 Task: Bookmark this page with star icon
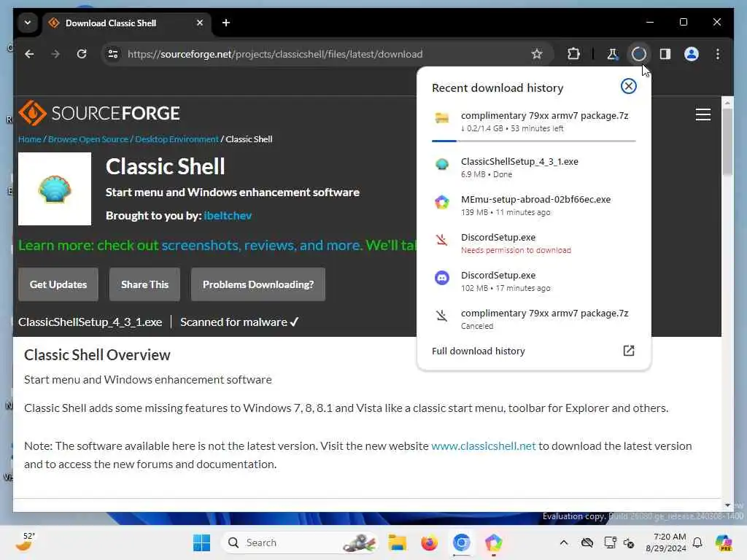tap(537, 54)
